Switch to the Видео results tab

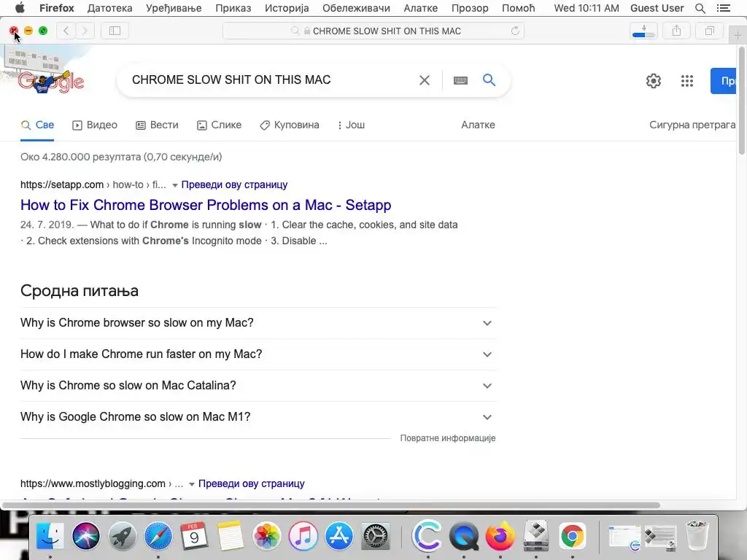[95, 125]
